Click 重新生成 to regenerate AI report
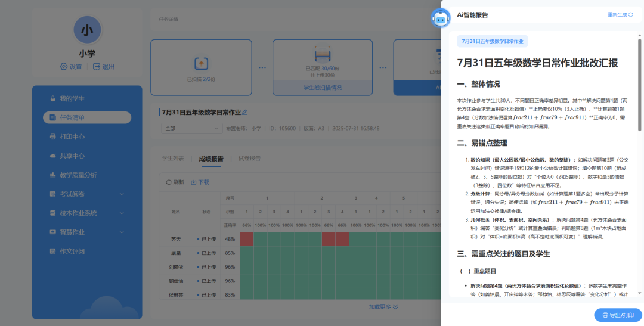The image size is (644, 326). (620, 15)
